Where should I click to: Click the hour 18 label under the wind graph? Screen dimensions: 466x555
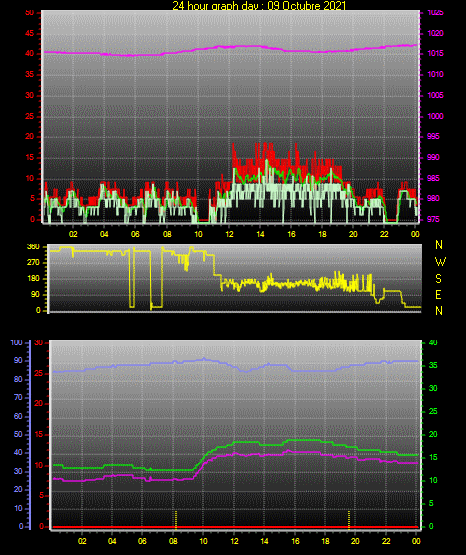click(322, 234)
